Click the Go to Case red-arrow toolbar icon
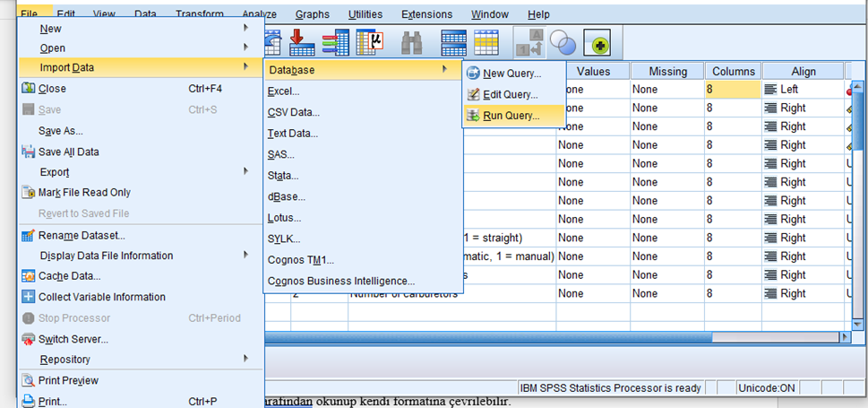This screenshot has height=408, width=868. pyautogui.click(x=302, y=42)
